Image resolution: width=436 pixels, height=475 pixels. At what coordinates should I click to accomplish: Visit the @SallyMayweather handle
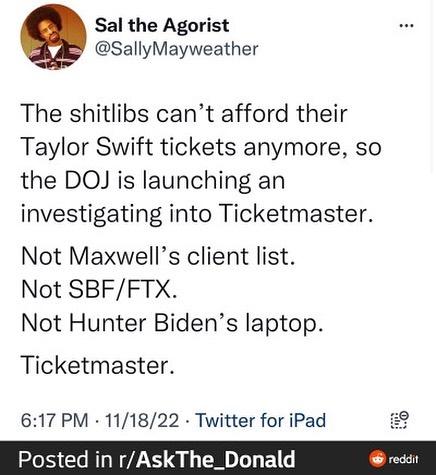point(176,49)
